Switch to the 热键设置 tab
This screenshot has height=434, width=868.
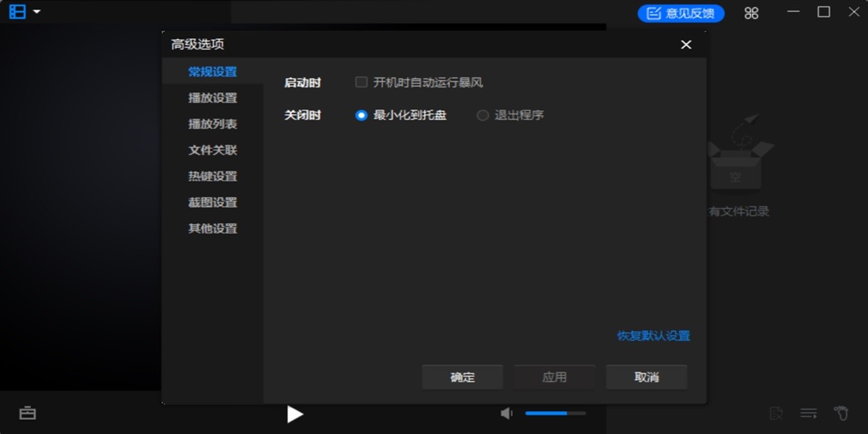pyautogui.click(x=214, y=176)
